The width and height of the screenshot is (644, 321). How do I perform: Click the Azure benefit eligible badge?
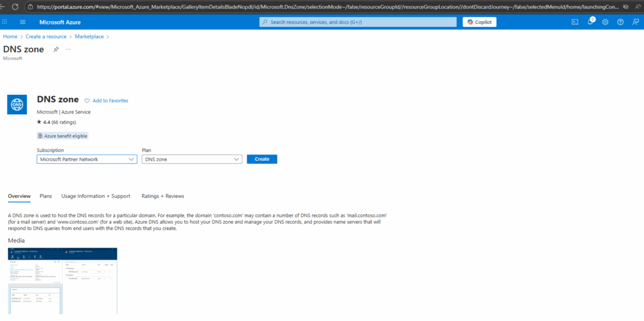click(x=62, y=136)
